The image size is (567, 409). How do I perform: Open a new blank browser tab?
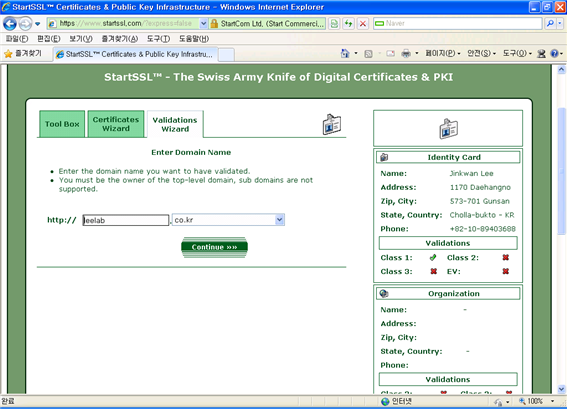coord(226,55)
